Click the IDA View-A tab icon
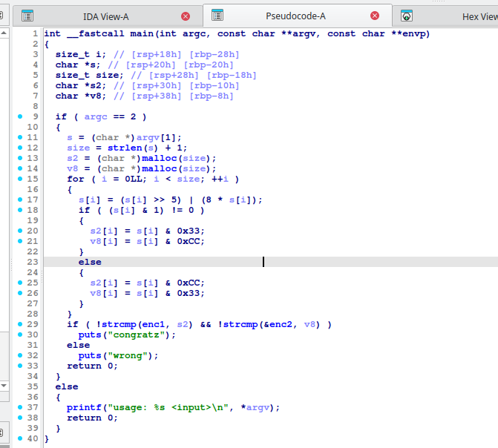The image size is (498, 448). tap(27, 16)
